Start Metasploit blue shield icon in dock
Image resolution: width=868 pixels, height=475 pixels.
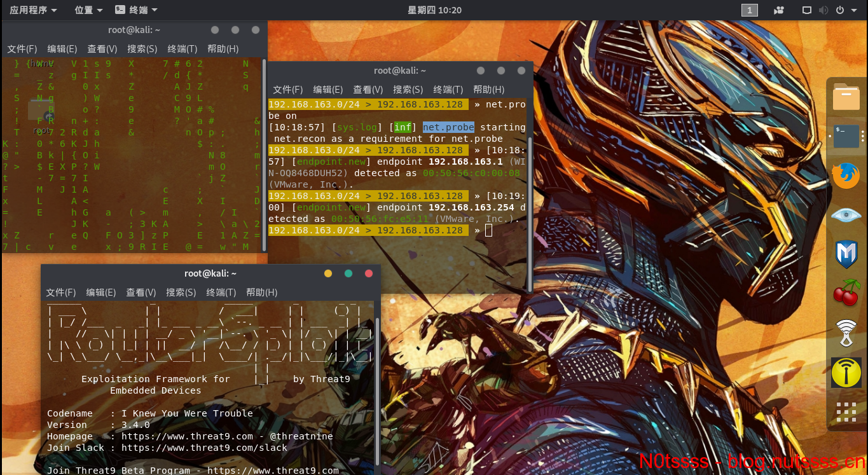846,254
